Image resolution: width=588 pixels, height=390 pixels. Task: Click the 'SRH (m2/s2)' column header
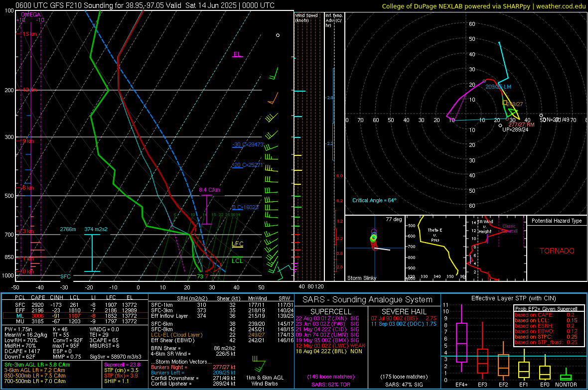click(193, 298)
